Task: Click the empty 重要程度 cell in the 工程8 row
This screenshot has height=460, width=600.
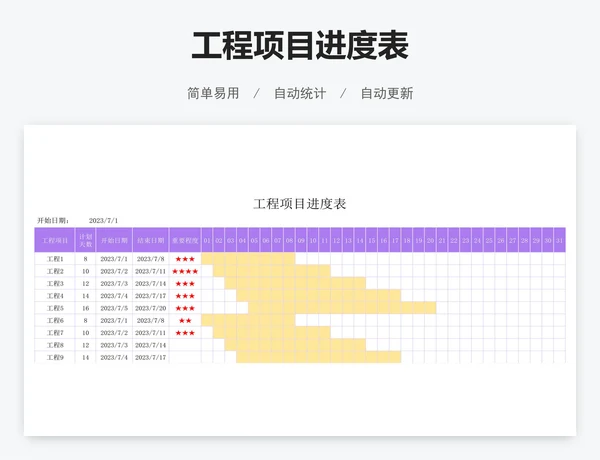Action: [x=185, y=345]
